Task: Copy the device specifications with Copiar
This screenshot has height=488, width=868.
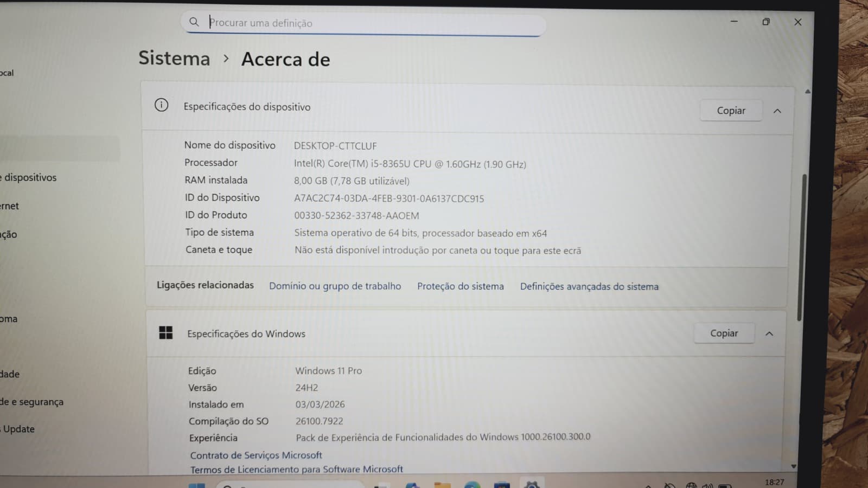Action: [x=731, y=111]
